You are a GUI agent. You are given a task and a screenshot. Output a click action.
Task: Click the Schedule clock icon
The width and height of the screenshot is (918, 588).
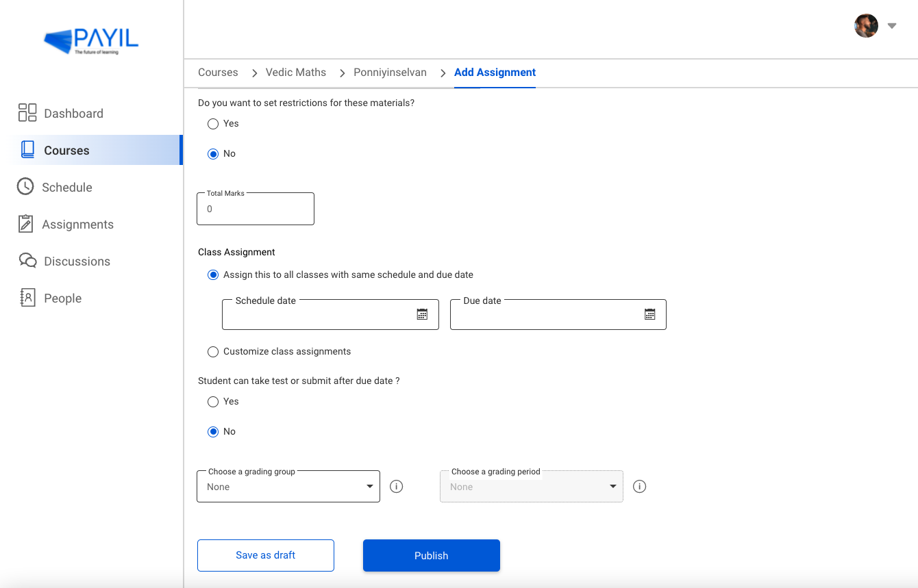pyautogui.click(x=25, y=187)
